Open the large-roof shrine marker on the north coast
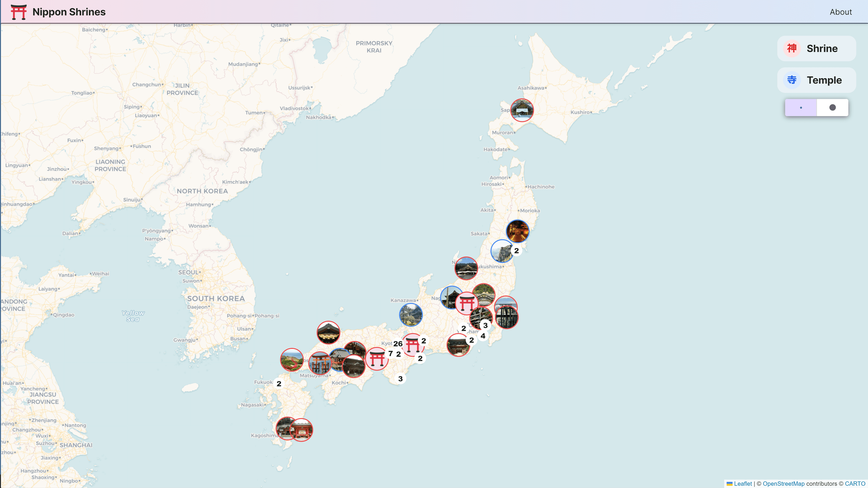 (x=328, y=333)
